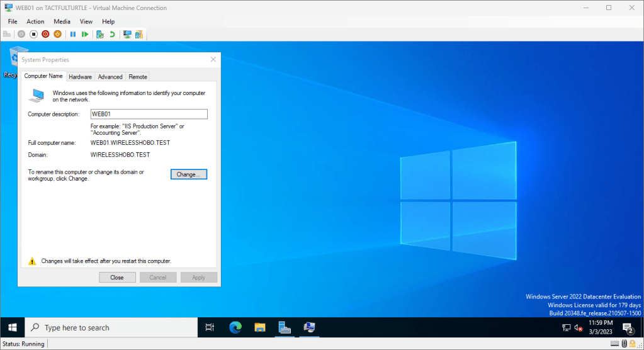Open the View menu

point(86,21)
